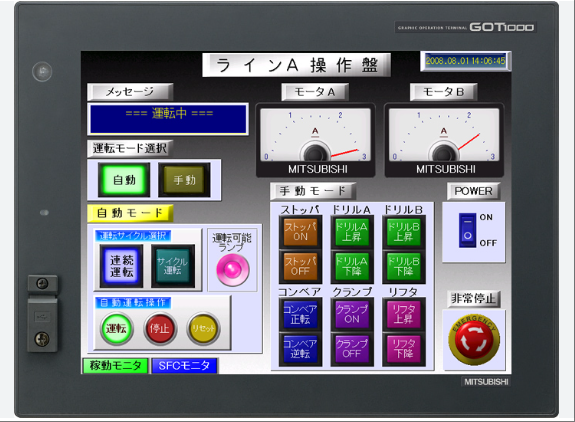Click the ストッパ ON button
Viewport: 575px width, 422px height.
coord(300,232)
